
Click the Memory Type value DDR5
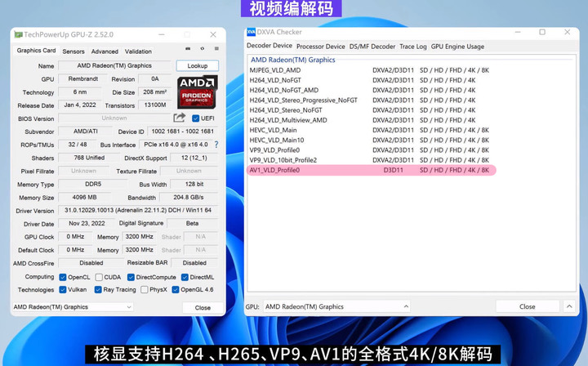click(93, 184)
